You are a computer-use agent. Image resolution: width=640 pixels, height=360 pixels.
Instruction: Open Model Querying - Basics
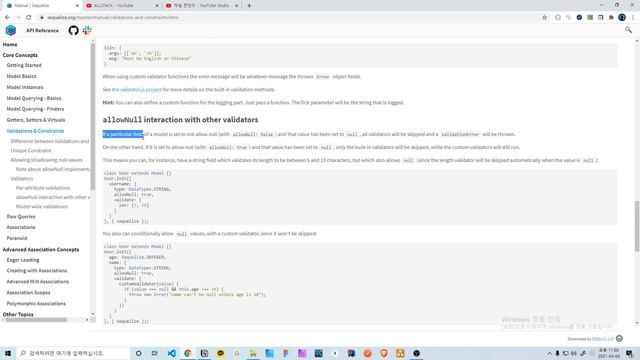click(x=34, y=98)
